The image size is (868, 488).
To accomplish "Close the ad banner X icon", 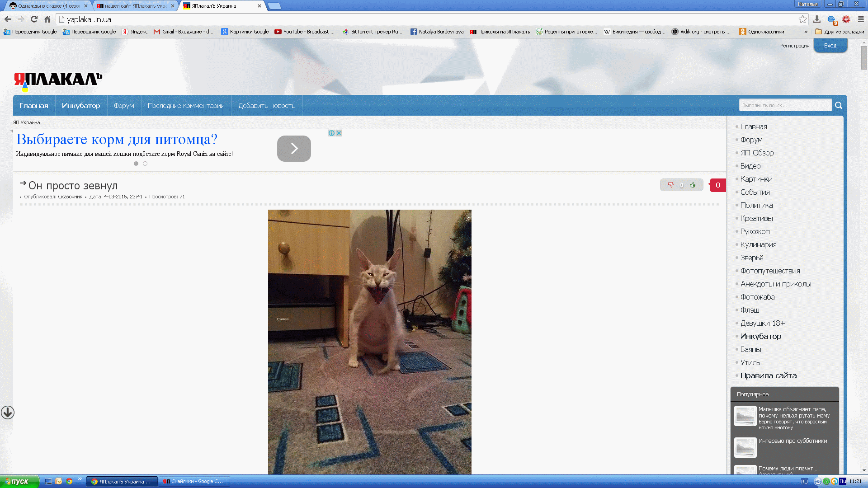I will click(339, 133).
